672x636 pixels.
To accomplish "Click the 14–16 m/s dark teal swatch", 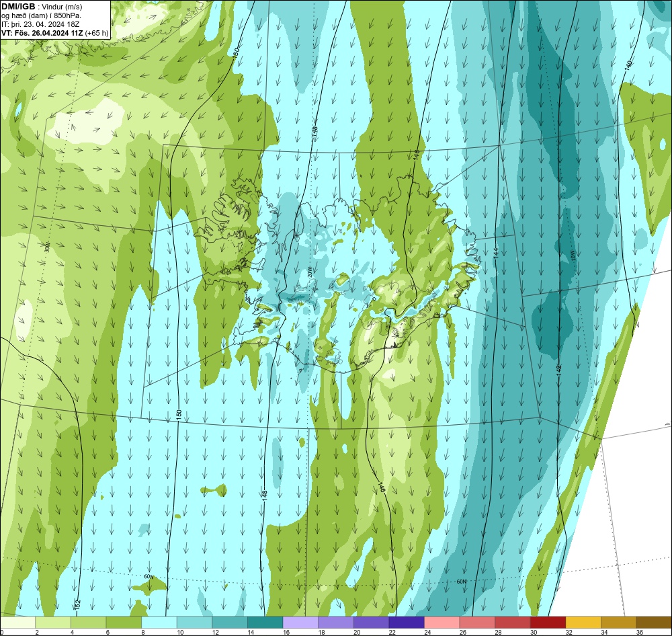I will click(x=265, y=623).
